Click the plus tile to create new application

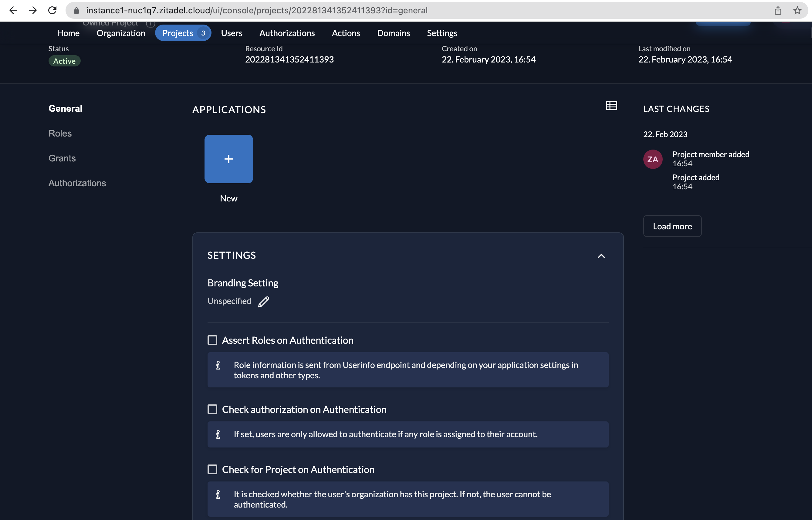(x=228, y=159)
